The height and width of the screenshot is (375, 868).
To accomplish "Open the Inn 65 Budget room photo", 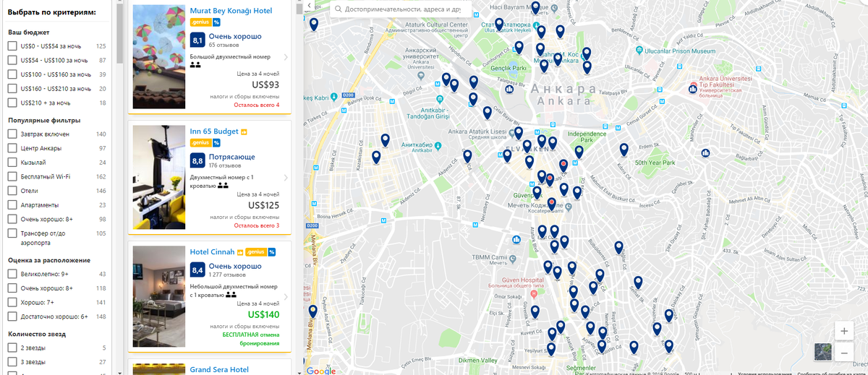I will pos(159,177).
